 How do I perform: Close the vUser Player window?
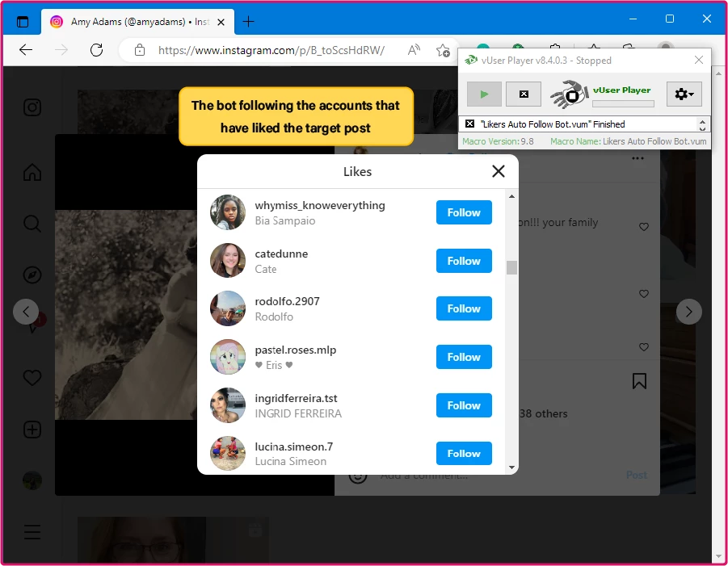point(698,60)
